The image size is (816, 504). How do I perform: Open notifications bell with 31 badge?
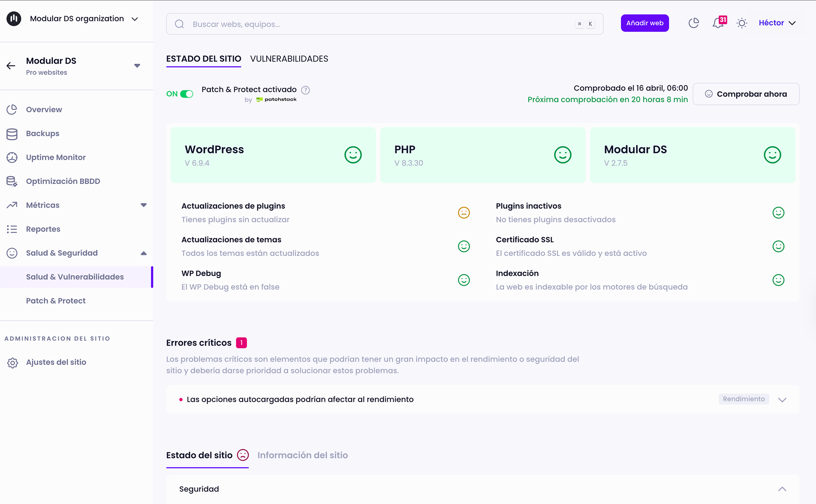[x=719, y=23]
